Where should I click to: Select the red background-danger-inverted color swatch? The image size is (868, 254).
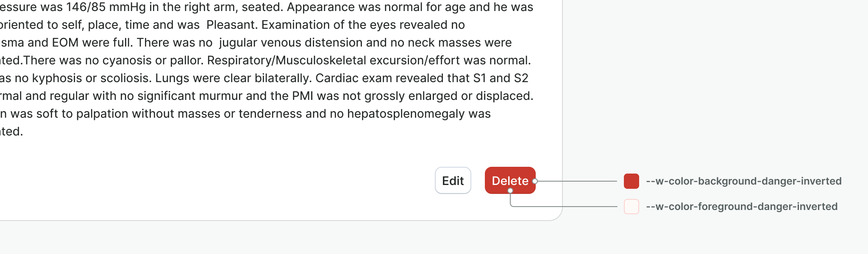(631, 181)
